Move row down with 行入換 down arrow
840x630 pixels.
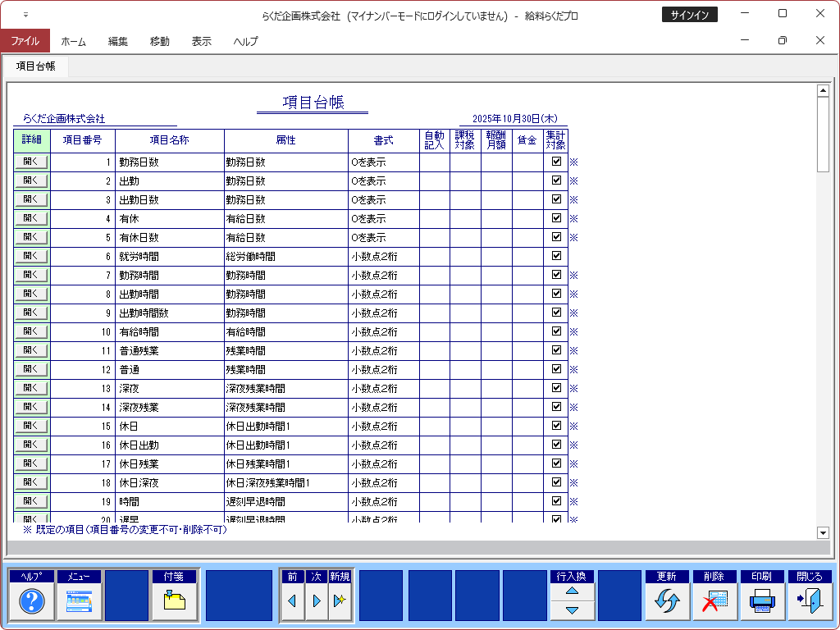[573, 610]
